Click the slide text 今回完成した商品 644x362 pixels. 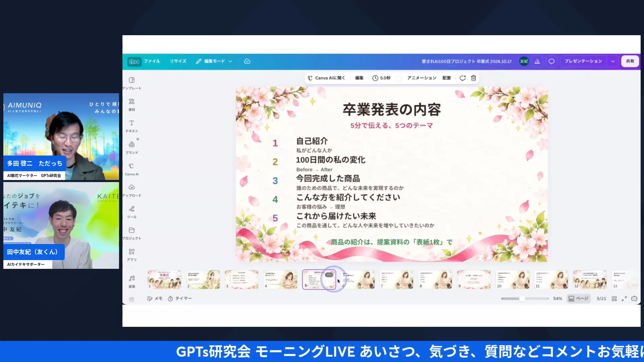pos(328,179)
